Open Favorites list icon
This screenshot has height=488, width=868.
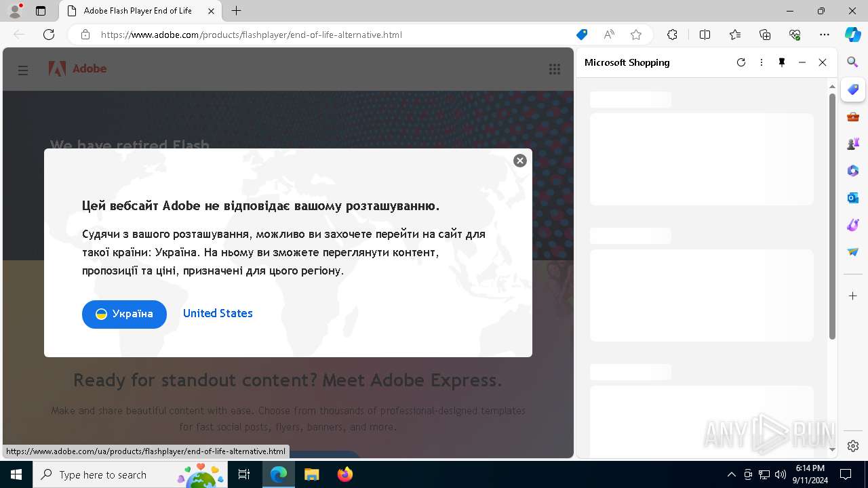pyautogui.click(x=735, y=35)
